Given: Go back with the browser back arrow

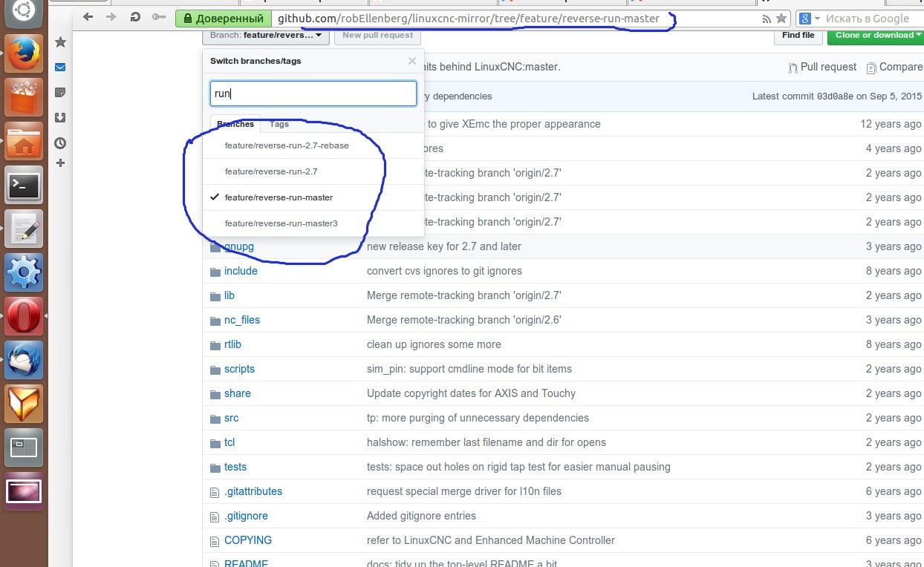Looking at the screenshot, I should coord(88,17).
